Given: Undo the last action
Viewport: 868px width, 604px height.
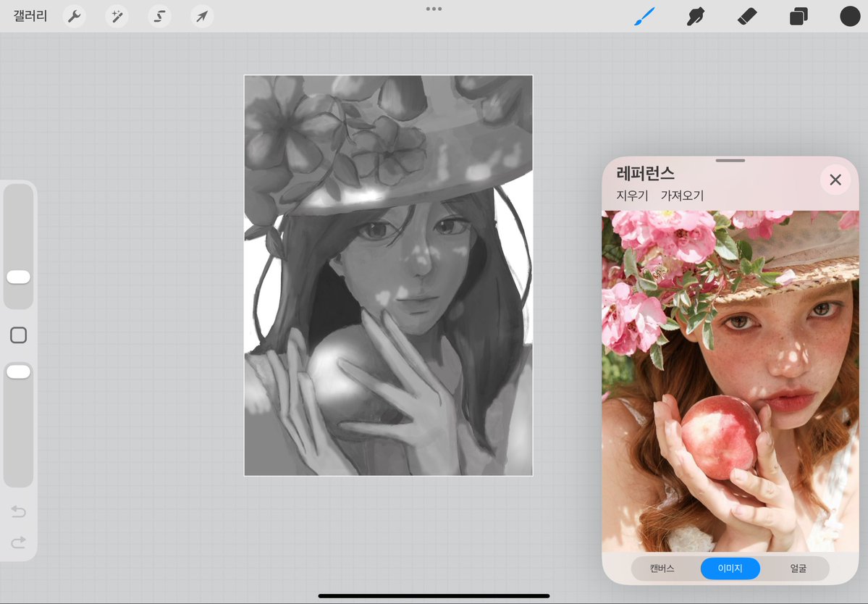Looking at the screenshot, I should point(18,511).
